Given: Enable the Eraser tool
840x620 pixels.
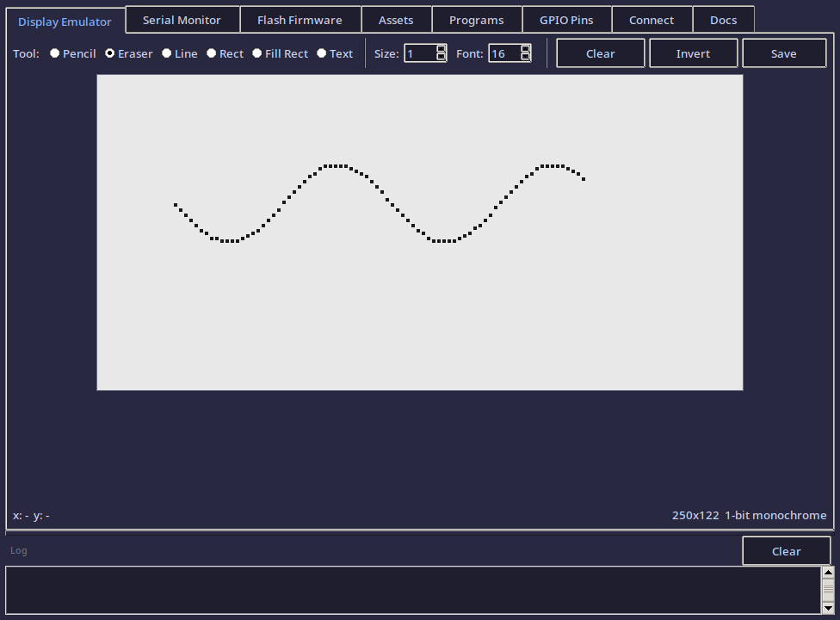Looking at the screenshot, I should click(x=110, y=53).
